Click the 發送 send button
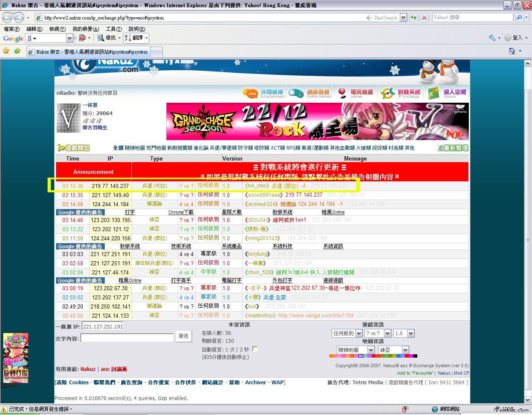Image resolution: width=532 pixels, height=415 pixels. (184, 336)
